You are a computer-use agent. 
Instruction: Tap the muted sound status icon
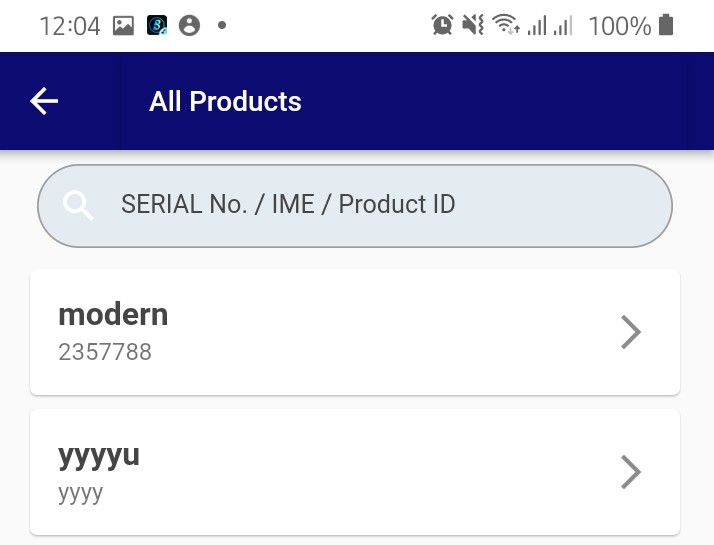click(x=473, y=25)
